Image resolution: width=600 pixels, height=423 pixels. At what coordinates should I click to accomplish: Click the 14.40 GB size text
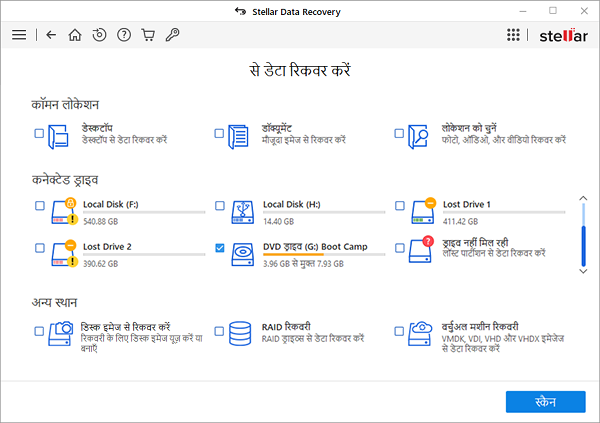(x=278, y=221)
